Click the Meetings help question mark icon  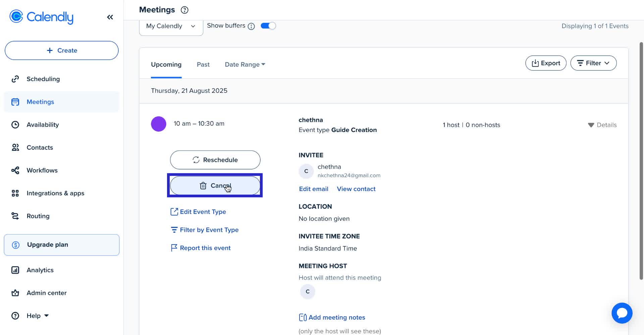184,10
